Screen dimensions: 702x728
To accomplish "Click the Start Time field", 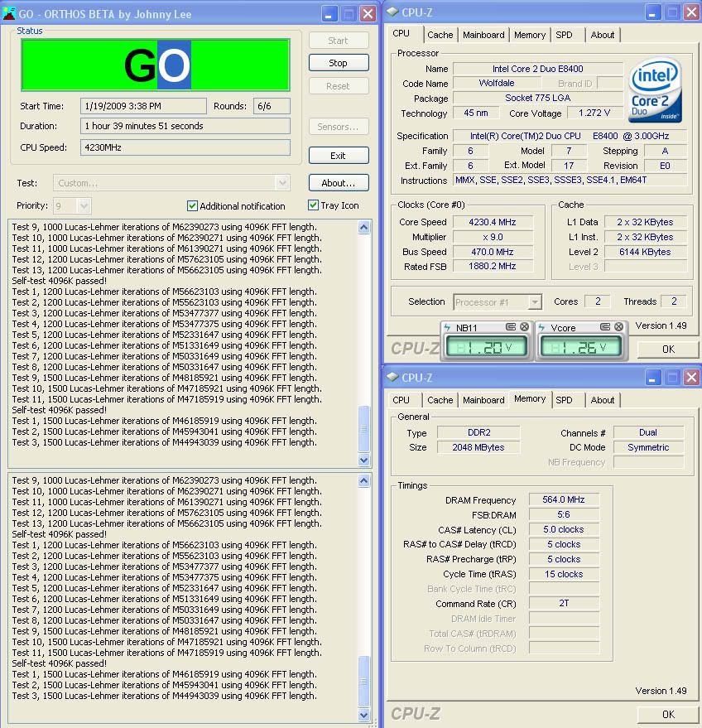I will (143, 106).
